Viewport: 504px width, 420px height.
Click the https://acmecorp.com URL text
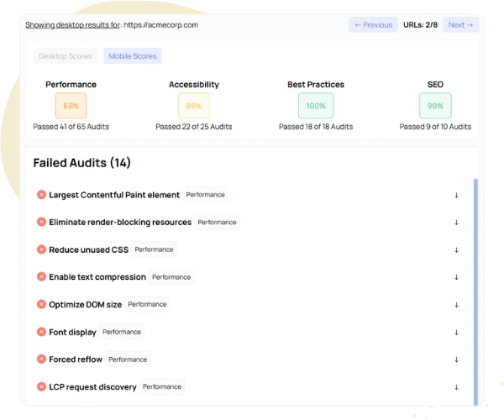(160, 24)
